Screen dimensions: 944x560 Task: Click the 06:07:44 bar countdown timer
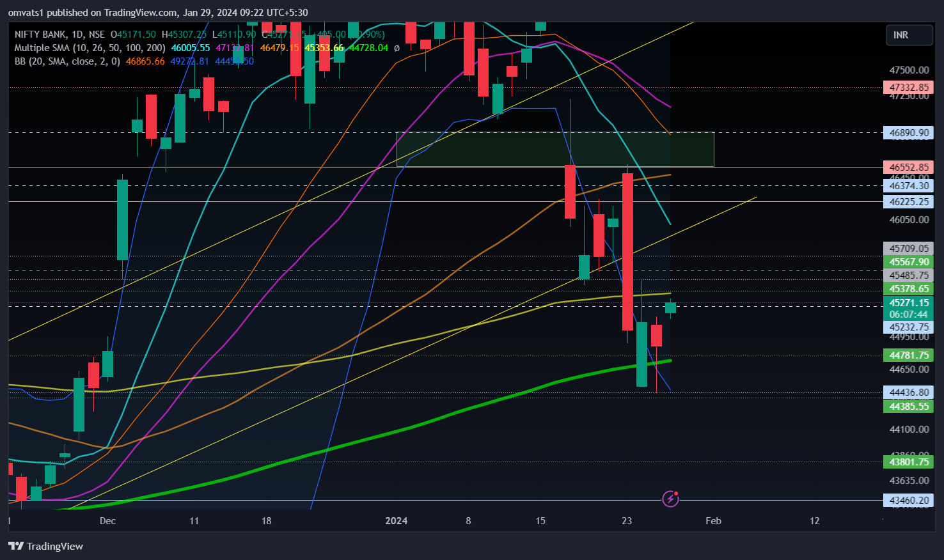pyautogui.click(x=909, y=315)
